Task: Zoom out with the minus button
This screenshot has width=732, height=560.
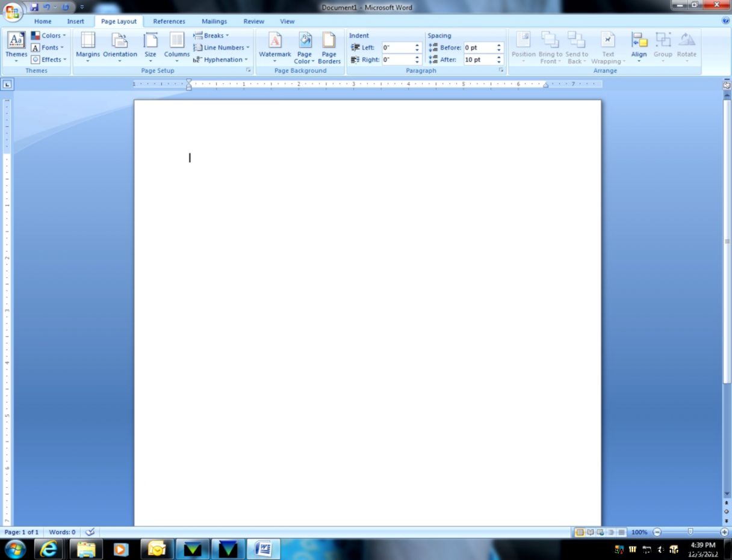Action: click(657, 532)
